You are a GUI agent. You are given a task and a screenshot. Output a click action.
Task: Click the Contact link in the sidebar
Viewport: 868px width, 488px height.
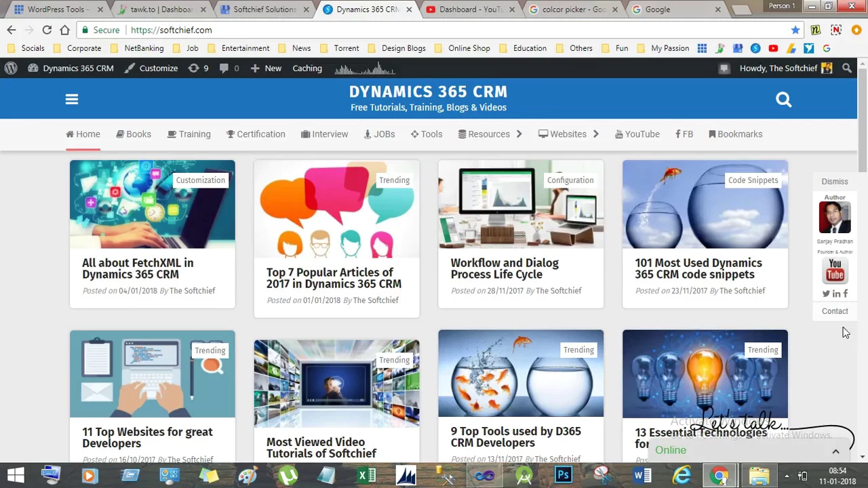pyautogui.click(x=835, y=311)
